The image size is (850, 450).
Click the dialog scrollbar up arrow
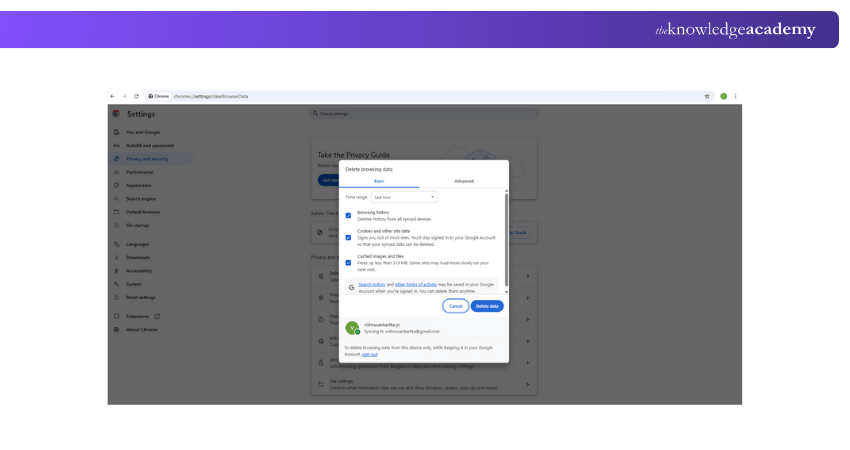pyautogui.click(x=506, y=191)
